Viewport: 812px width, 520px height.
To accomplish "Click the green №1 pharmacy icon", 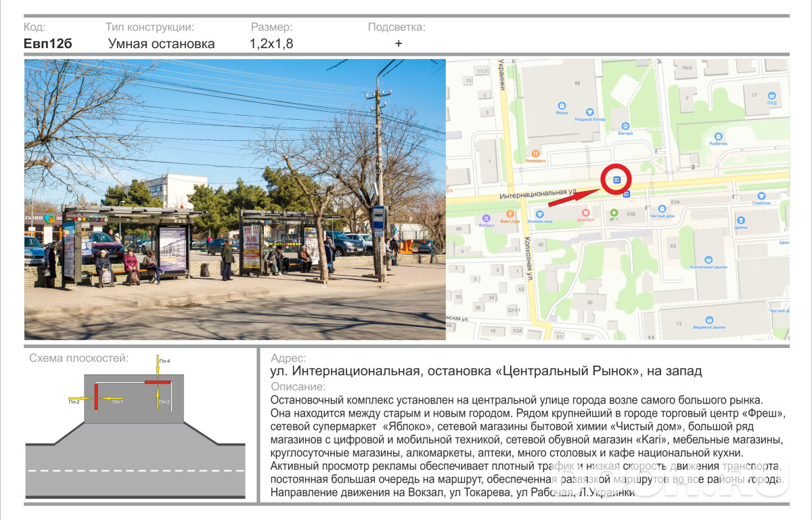I will [614, 213].
